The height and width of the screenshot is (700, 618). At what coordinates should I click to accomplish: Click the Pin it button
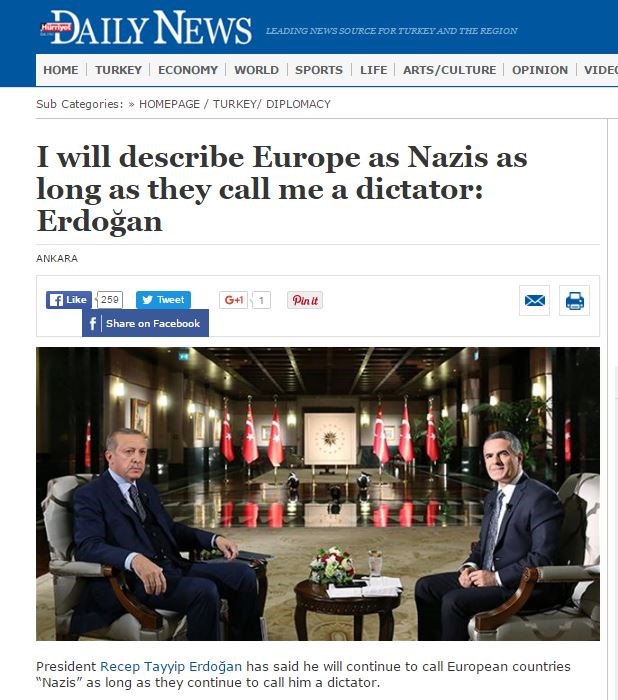pyautogui.click(x=305, y=300)
